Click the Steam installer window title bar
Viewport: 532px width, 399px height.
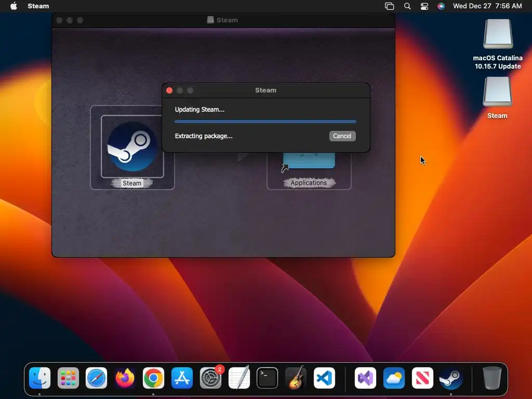pos(223,20)
